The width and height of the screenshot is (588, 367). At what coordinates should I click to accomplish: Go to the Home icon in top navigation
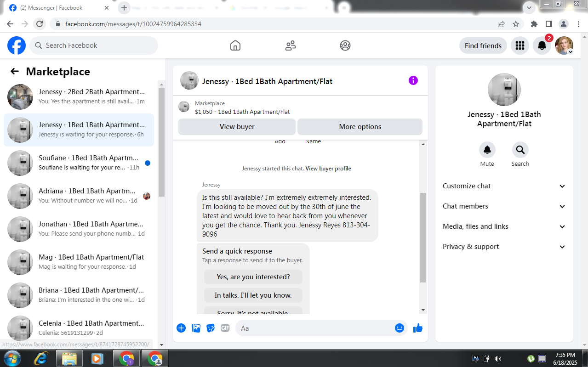[235, 45]
